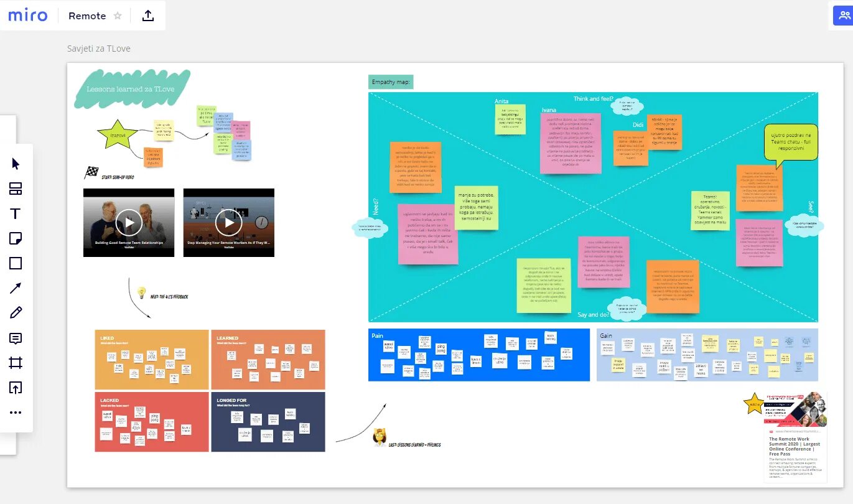Screen dimensions: 853x504
Task: Click the Upload tool in sidebar
Action: [16, 388]
